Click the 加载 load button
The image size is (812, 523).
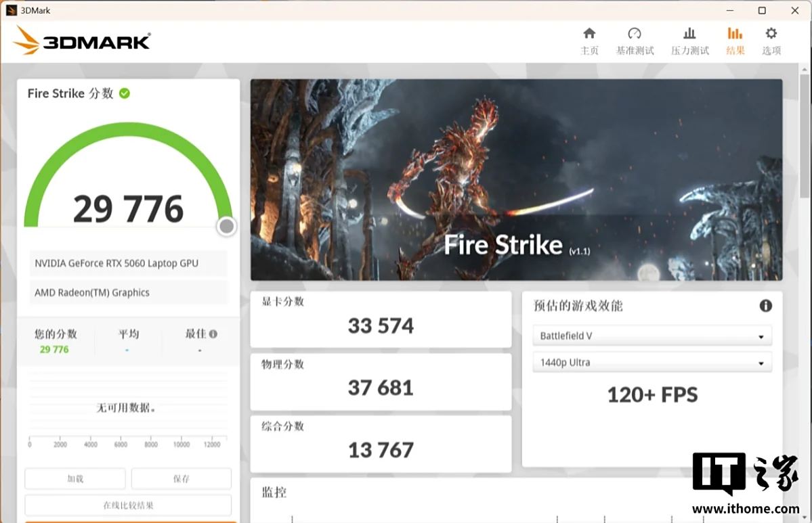[x=75, y=478]
